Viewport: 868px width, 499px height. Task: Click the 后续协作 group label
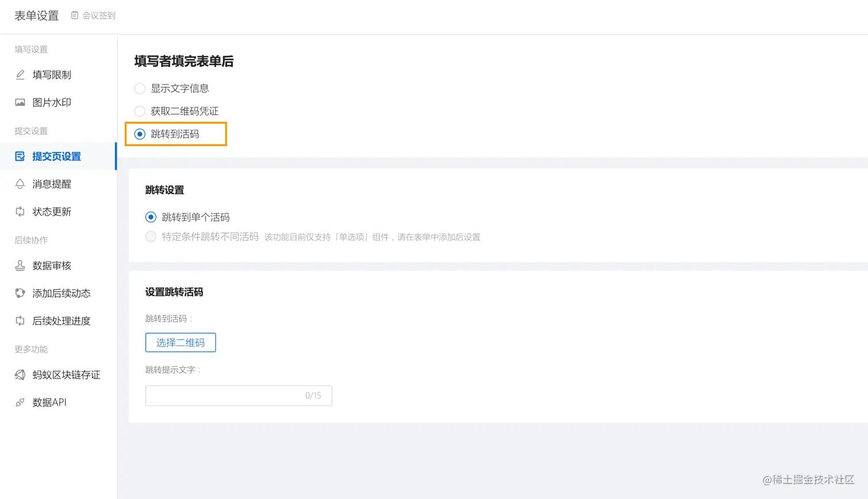click(x=31, y=240)
